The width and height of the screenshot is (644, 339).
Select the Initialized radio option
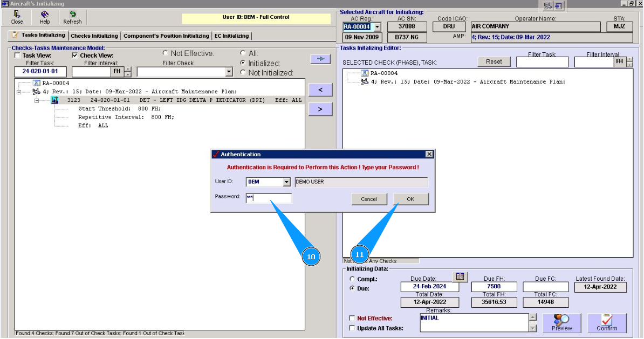[x=243, y=63]
